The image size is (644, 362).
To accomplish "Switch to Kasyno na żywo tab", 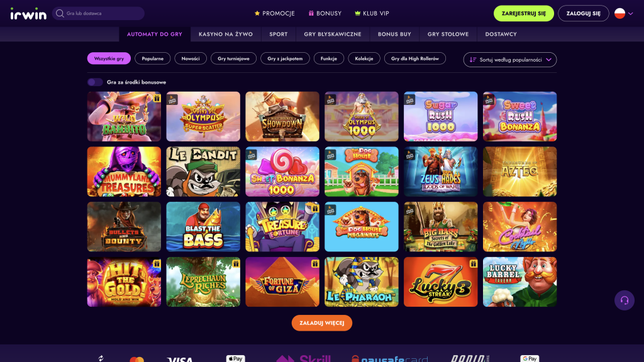I will click(x=226, y=35).
